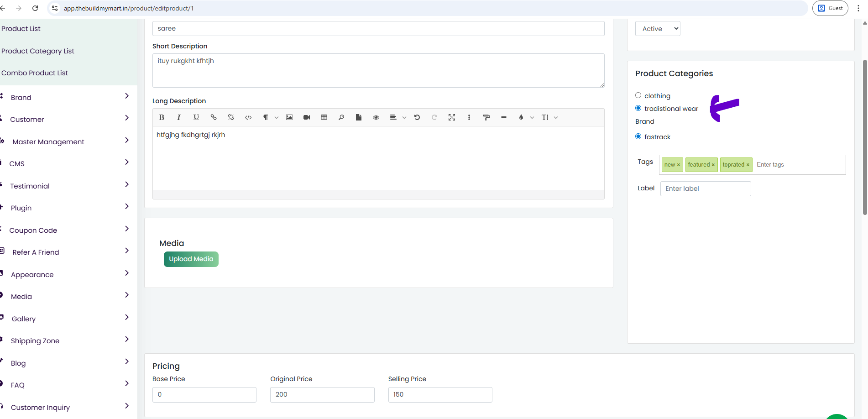Toggle italic formatting in editor toolbar
Image resolution: width=868 pixels, height=419 pixels.
click(179, 117)
